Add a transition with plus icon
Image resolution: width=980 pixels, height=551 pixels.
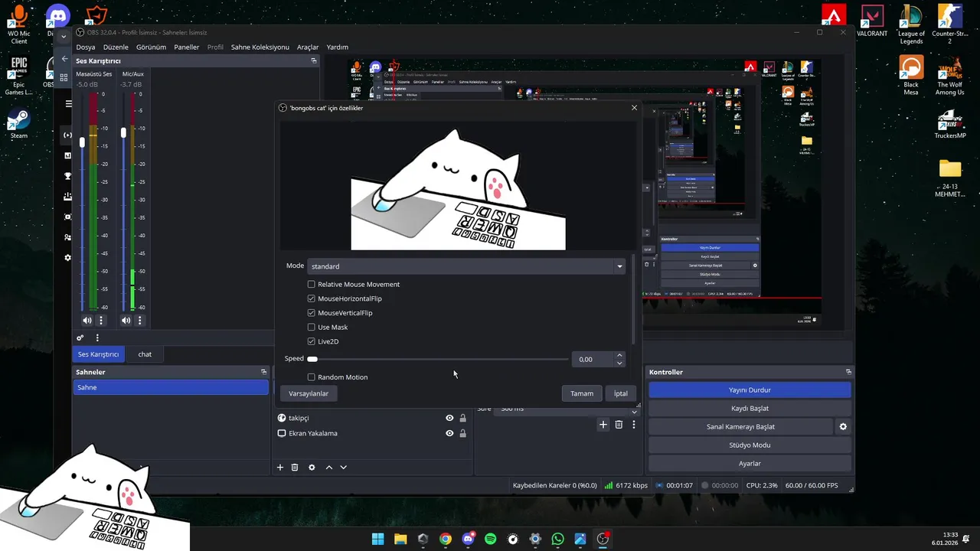pyautogui.click(x=603, y=424)
